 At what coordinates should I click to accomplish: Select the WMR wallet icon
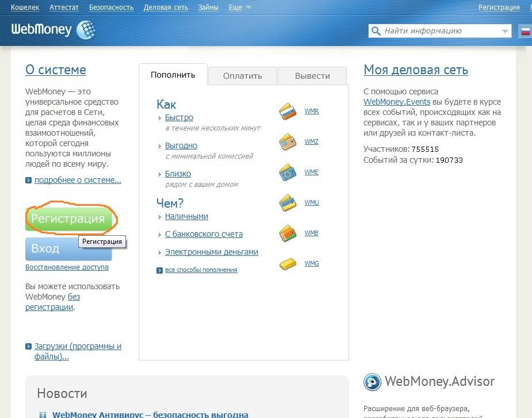click(288, 112)
